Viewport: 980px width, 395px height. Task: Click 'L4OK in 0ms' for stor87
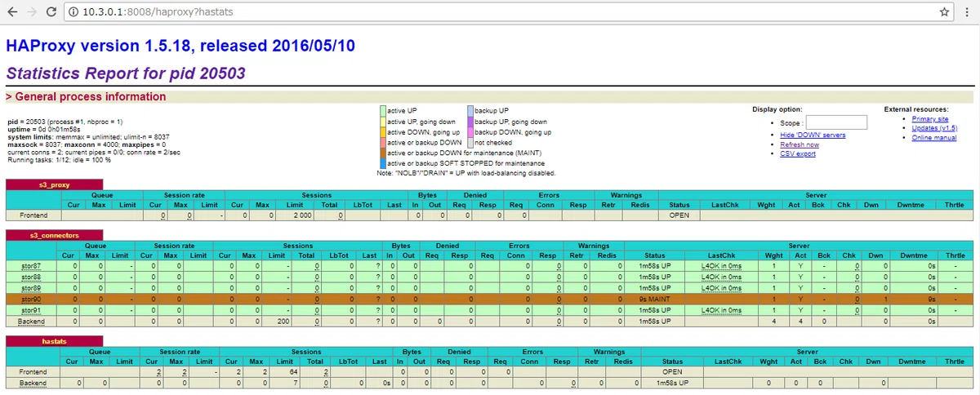click(x=722, y=266)
